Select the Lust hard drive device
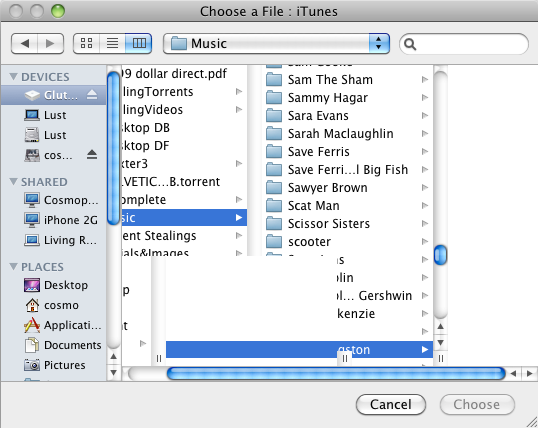The image size is (538, 428). pyautogui.click(x=54, y=135)
